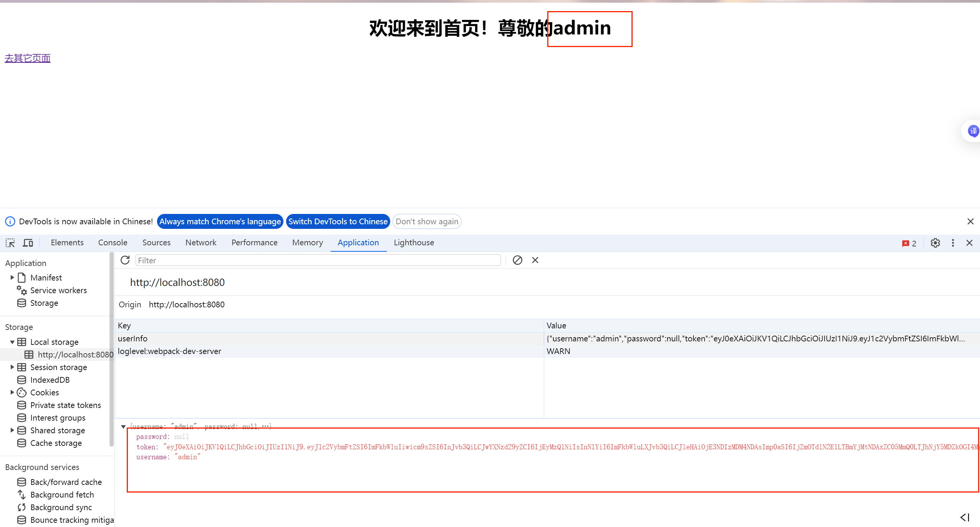Click the delete selected entry X icon

pos(535,260)
